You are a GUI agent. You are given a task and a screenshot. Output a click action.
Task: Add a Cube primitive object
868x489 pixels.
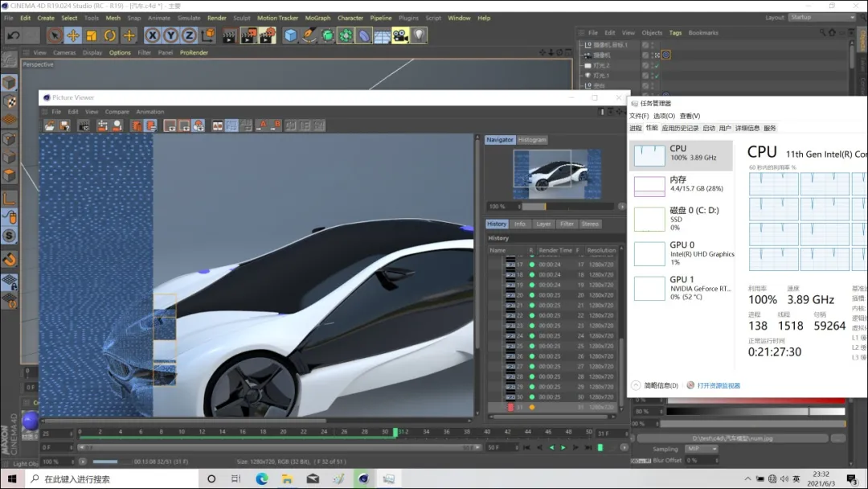291,35
